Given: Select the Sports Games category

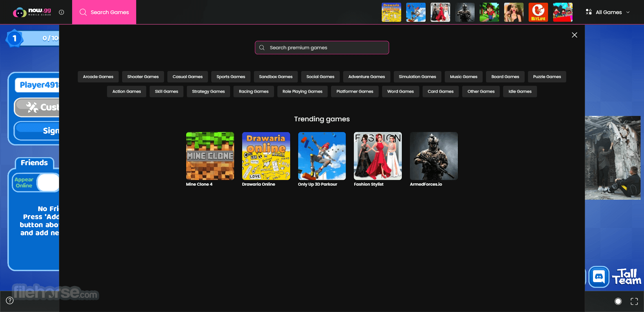Looking at the screenshot, I should pos(231,77).
